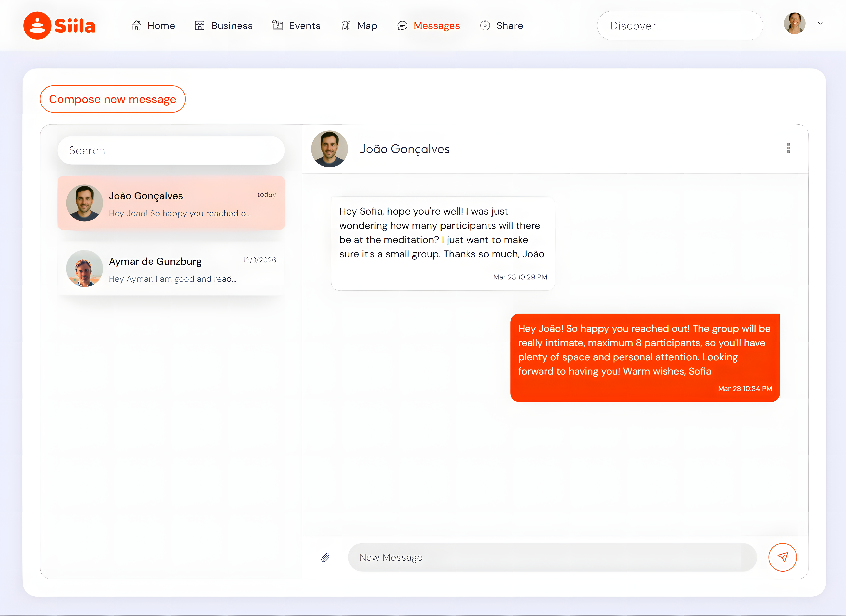Click the Messages chat bubble icon
The image size is (846, 616).
pyautogui.click(x=402, y=25)
